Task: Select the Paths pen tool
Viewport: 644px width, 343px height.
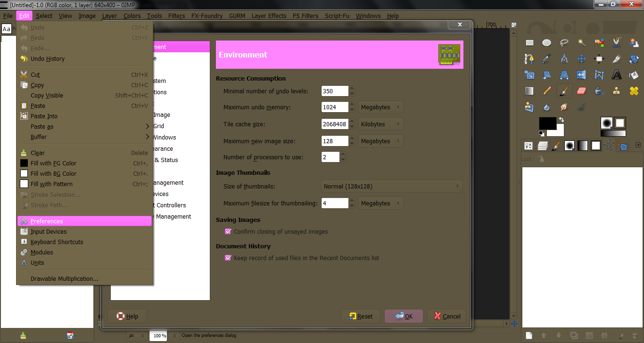Action: (529, 59)
